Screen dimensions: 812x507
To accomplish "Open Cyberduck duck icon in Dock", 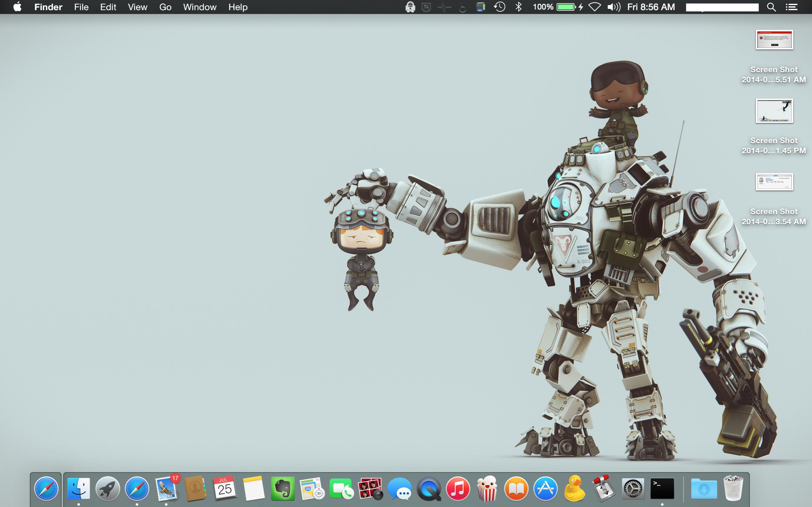I will (x=574, y=488).
